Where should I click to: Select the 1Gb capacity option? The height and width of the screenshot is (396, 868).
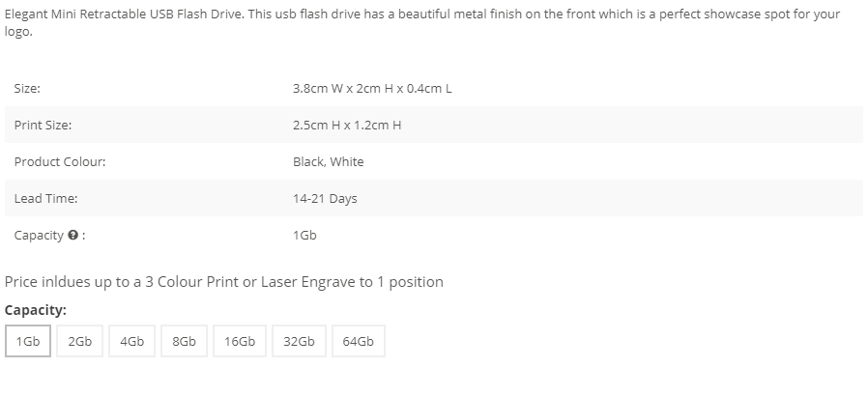(x=28, y=341)
